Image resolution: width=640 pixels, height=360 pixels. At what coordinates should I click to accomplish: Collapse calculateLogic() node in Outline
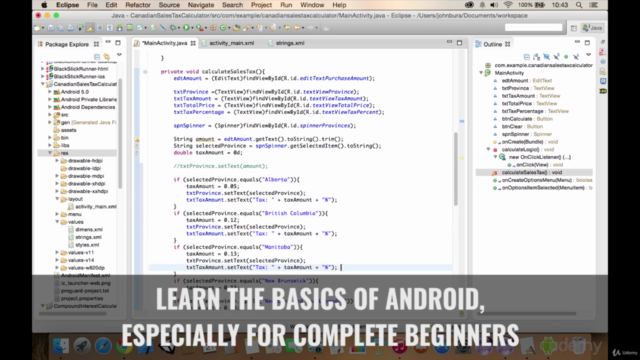488,149
